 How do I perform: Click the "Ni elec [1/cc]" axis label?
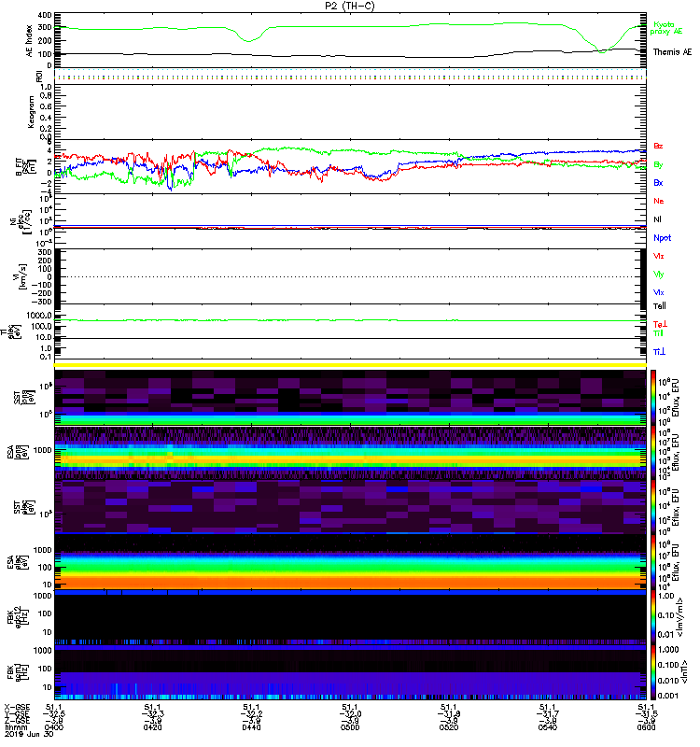click(21, 221)
